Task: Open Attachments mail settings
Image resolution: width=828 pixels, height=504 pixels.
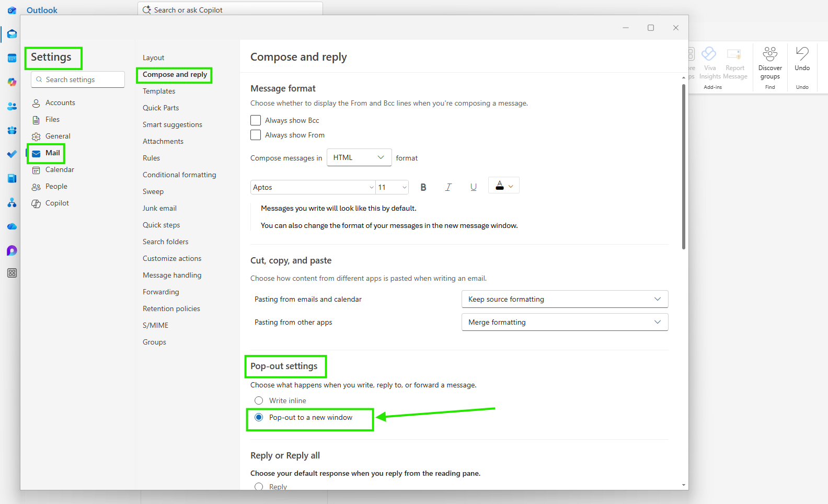Action: (163, 141)
